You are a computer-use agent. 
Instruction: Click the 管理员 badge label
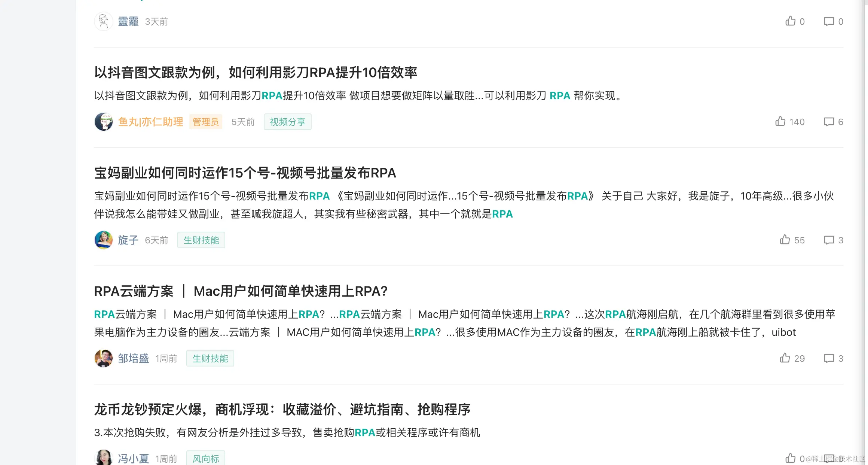pyautogui.click(x=205, y=122)
